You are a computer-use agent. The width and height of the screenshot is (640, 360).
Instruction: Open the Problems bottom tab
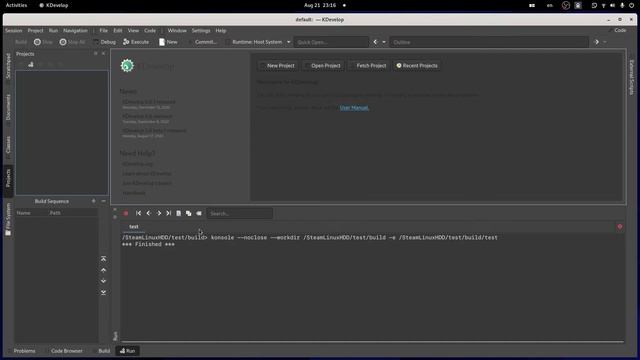pos(22,351)
